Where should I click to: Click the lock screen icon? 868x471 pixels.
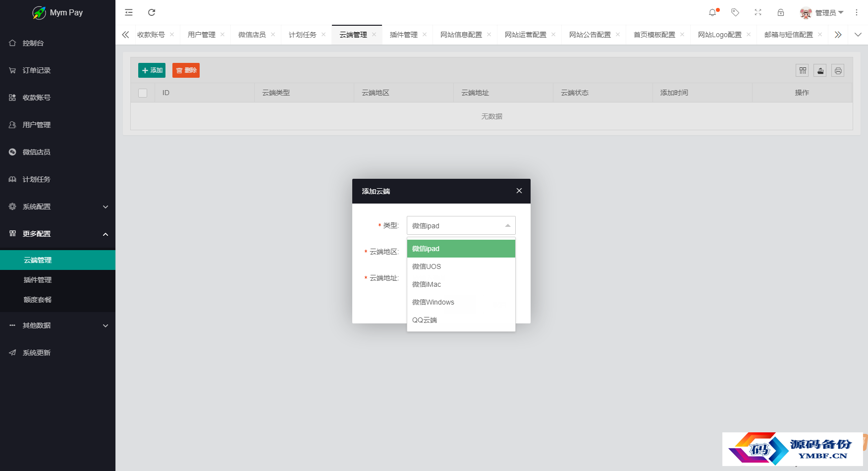(x=781, y=12)
